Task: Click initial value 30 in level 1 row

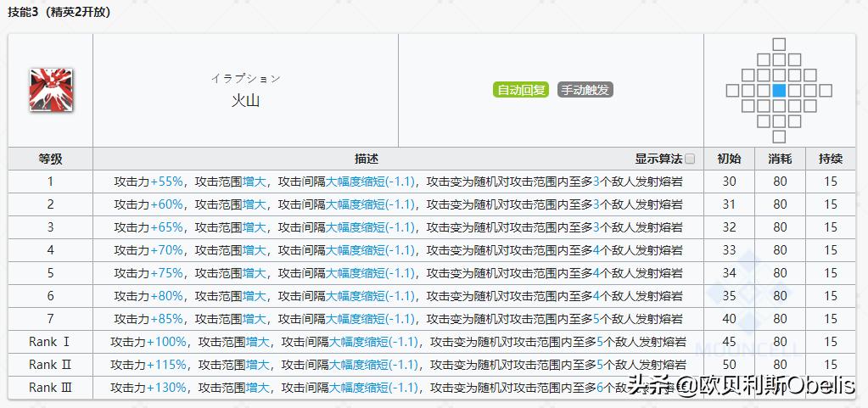Action: (729, 182)
